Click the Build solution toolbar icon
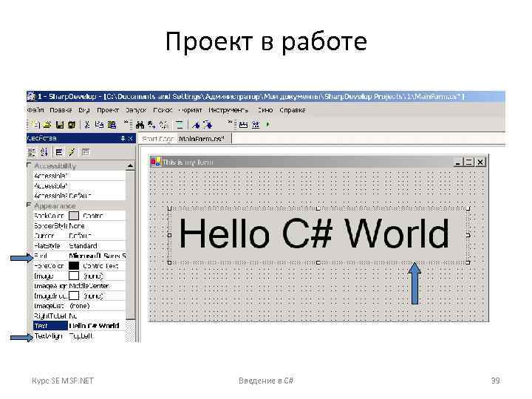This screenshot has width=532, height=399. (243, 125)
